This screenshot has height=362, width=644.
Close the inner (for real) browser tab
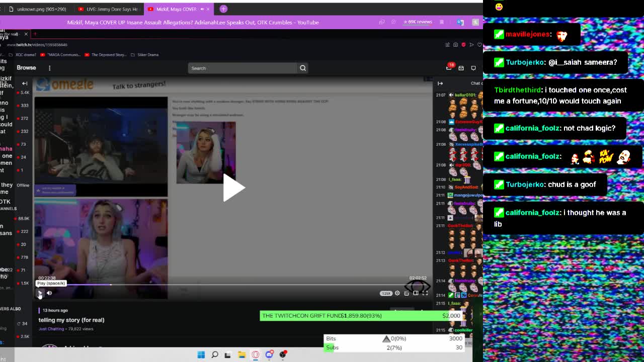point(26,34)
